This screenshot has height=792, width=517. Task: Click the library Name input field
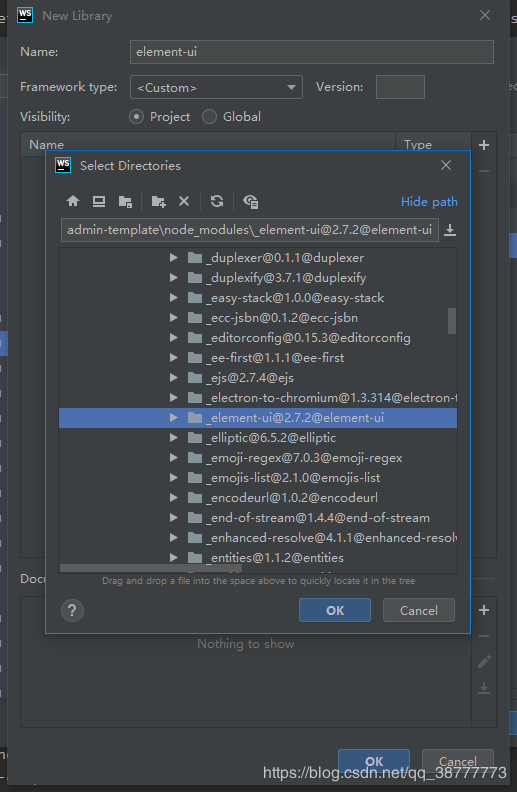point(312,52)
